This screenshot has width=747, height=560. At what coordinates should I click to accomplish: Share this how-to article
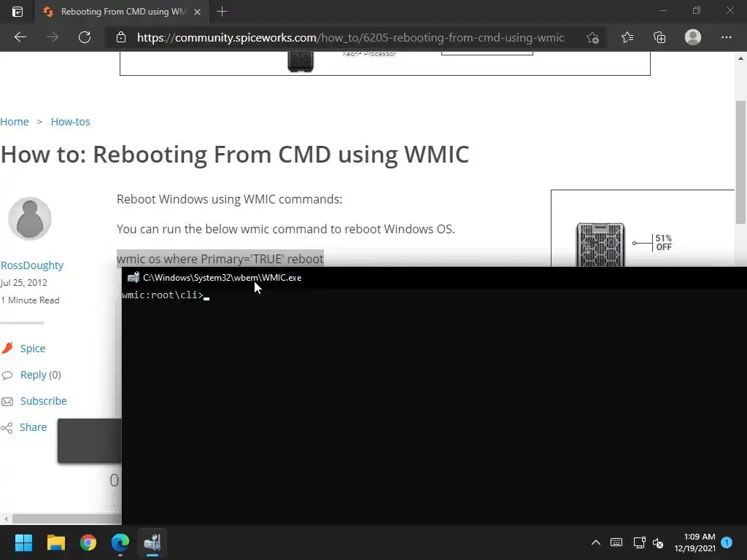pyautogui.click(x=34, y=427)
